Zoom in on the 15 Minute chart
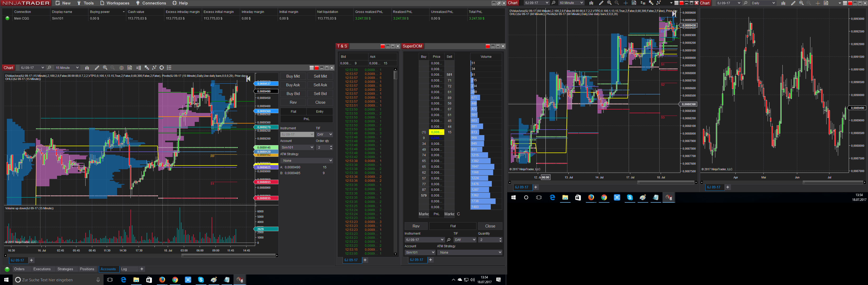Screen dimensions: 868x285 point(105,68)
